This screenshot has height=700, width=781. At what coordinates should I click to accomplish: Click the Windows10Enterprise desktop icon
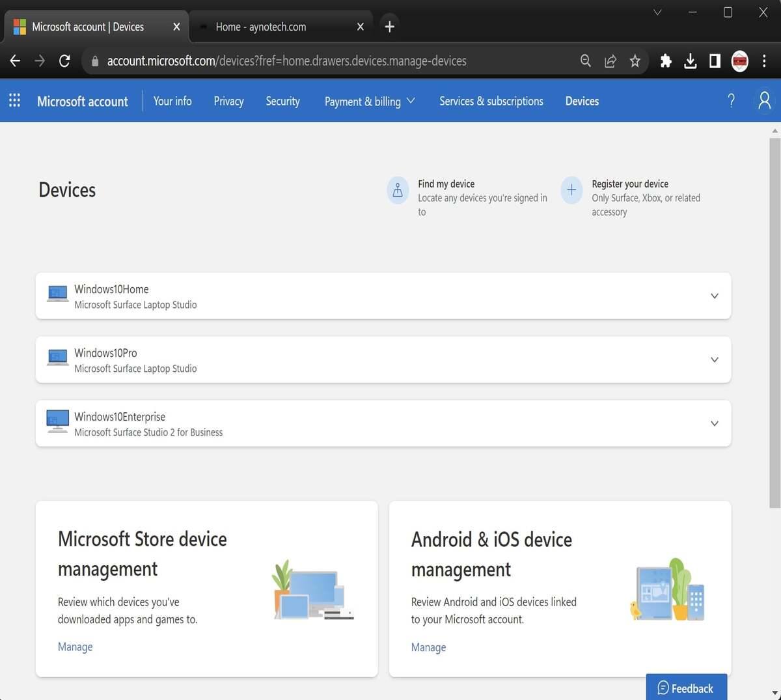coord(57,421)
